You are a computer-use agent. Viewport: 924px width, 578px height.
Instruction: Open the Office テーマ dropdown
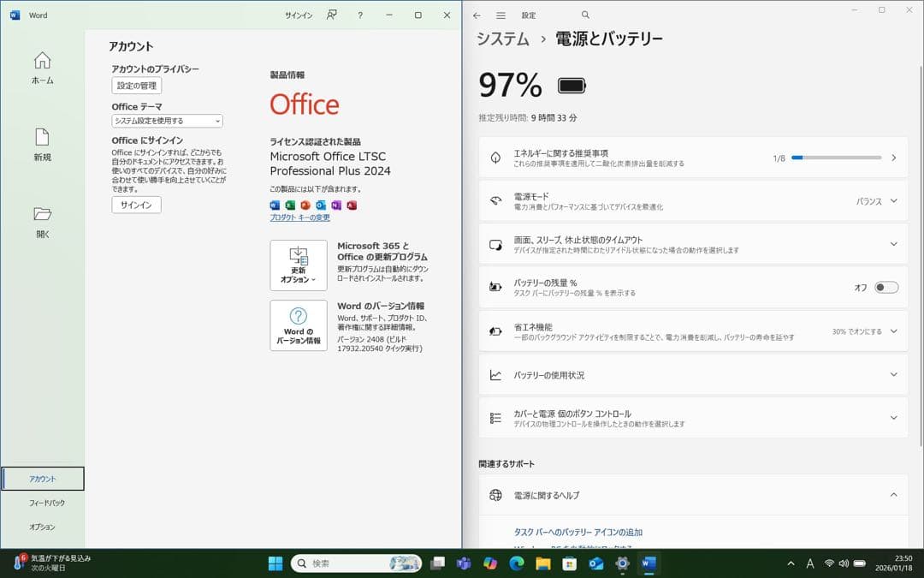point(165,121)
